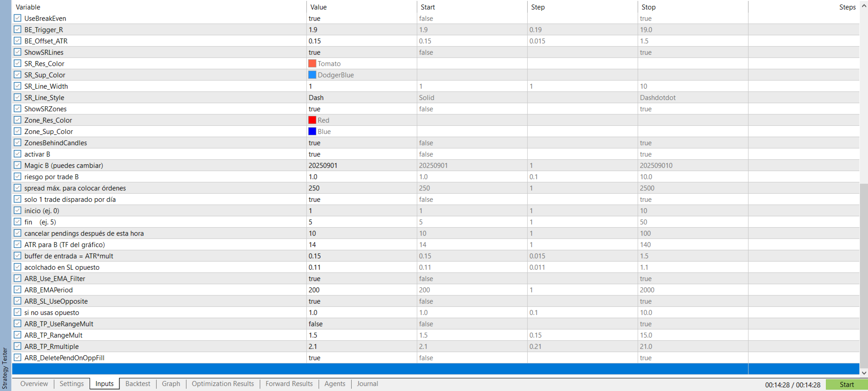868x391 pixels.
Task: Click the value 20250901 of Magic B
Action: tap(323, 165)
